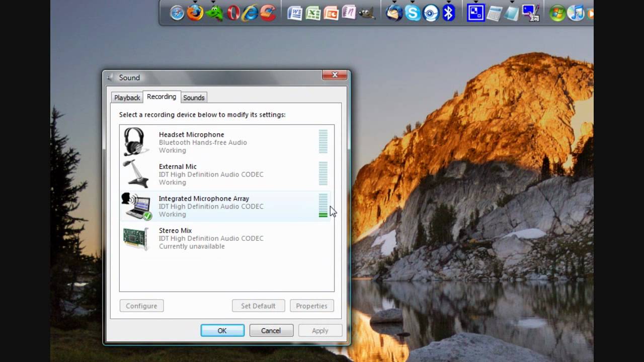Screen dimensions: 644x362
Task: Open Skype from the dock
Action: tap(413, 13)
